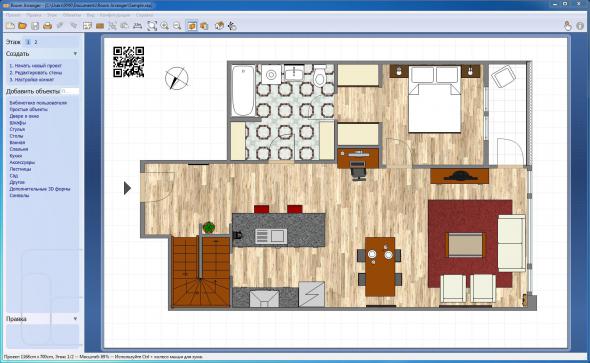590x363 pixels.
Task: Click the New project toolbar icon
Action: 10,26
